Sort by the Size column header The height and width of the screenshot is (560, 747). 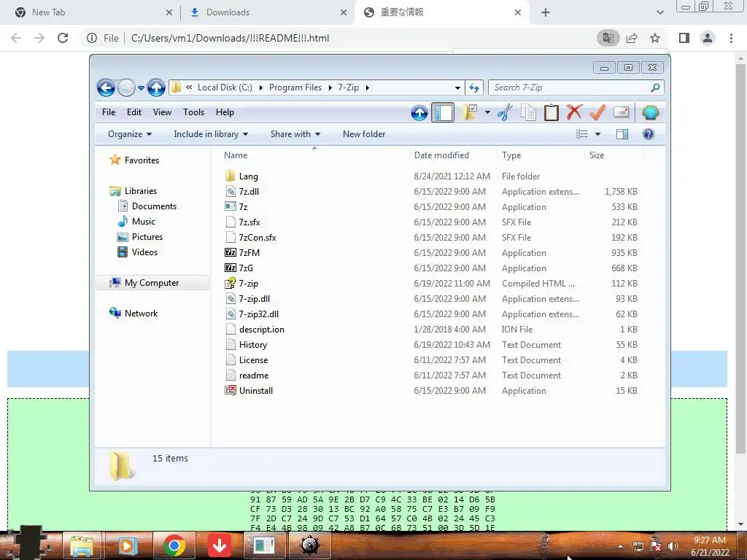(614, 155)
